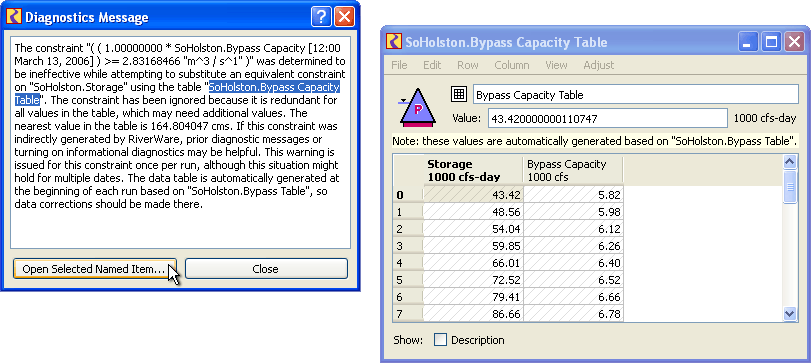
Task: Click Storage cell 86.66
Action: 473,313
